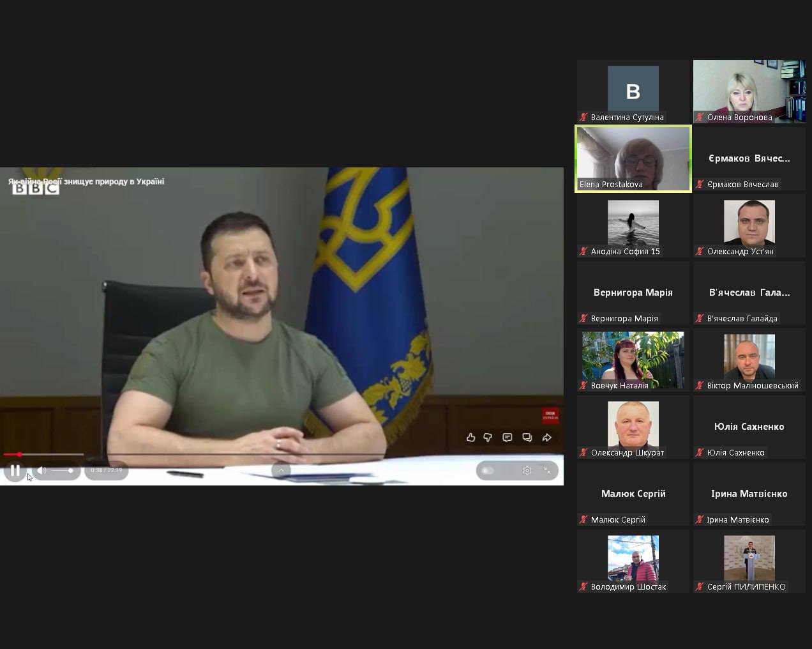Viewport: 812px width, 649px height.
Task: Open video settings gear
Action: (527, 471)
